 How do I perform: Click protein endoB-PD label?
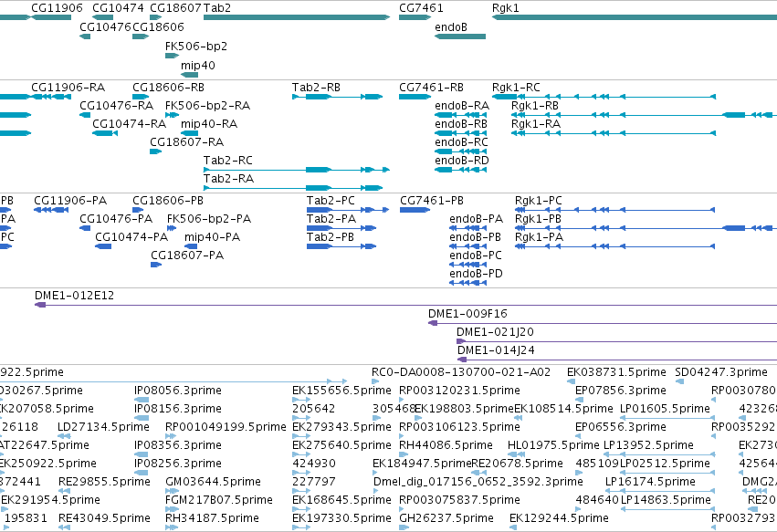476,274
